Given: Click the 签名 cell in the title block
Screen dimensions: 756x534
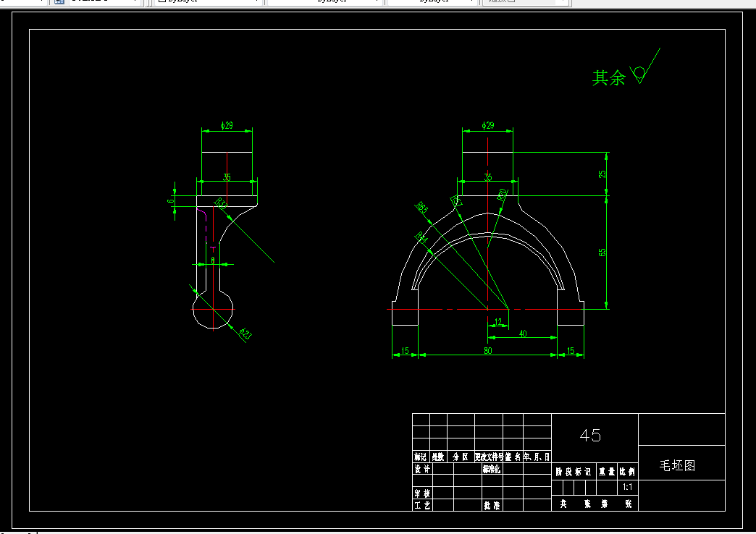Looking at the screenshot, I should click(513, 457).
